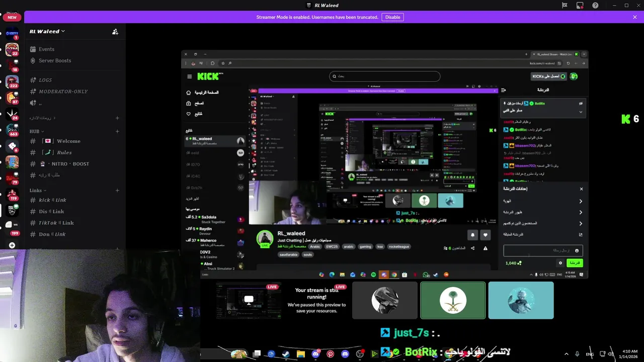Collapse the HUB channel category

click(37, 131)
